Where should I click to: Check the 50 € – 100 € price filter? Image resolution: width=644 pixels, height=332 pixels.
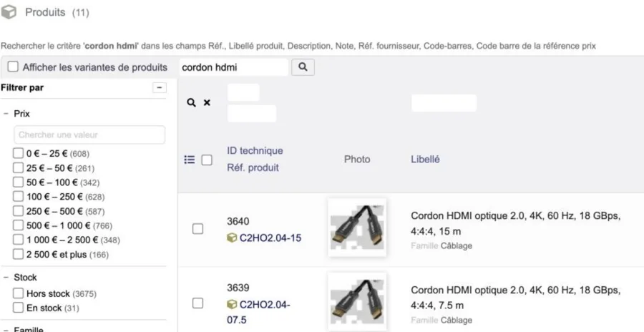[x=18, y=182]
